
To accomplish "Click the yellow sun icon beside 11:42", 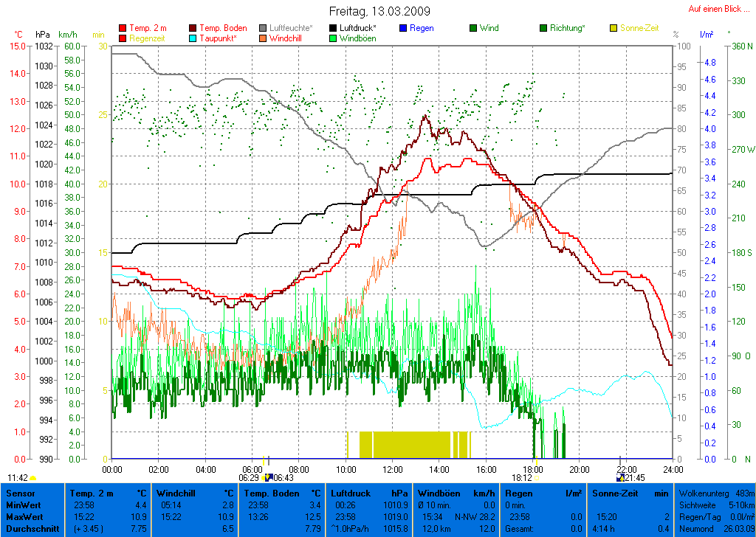I will pyautogui.click(x=33, y=478).
